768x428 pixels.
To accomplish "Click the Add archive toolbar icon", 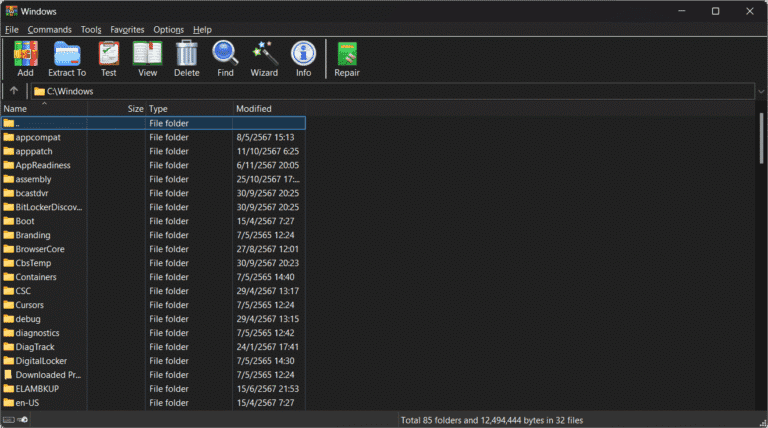I will (25, 54).
